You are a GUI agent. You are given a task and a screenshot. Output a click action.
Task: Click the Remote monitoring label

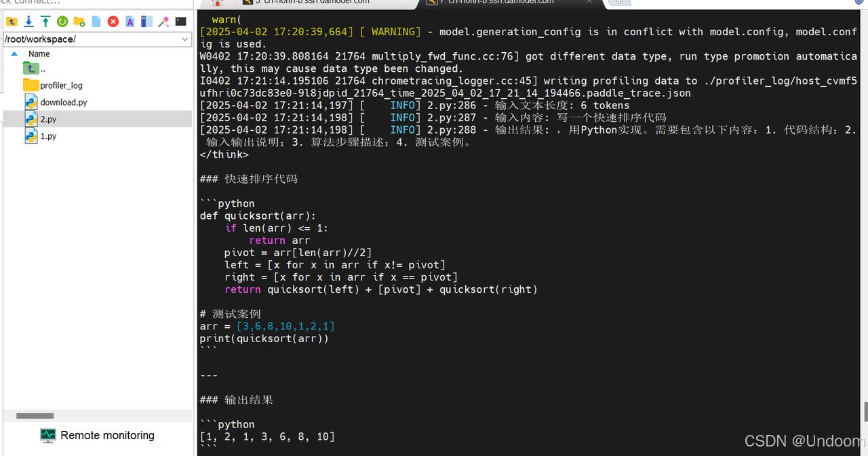(x=107, y=435)
